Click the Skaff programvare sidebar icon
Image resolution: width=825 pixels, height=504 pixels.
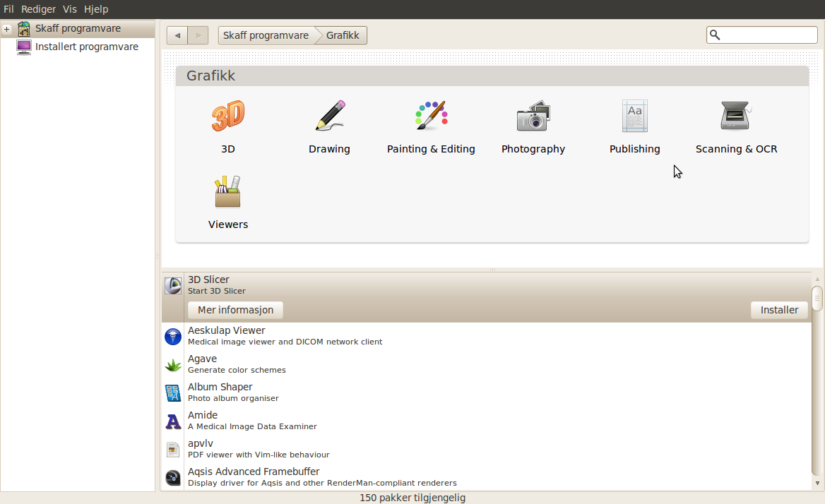[x=24, y=28]
